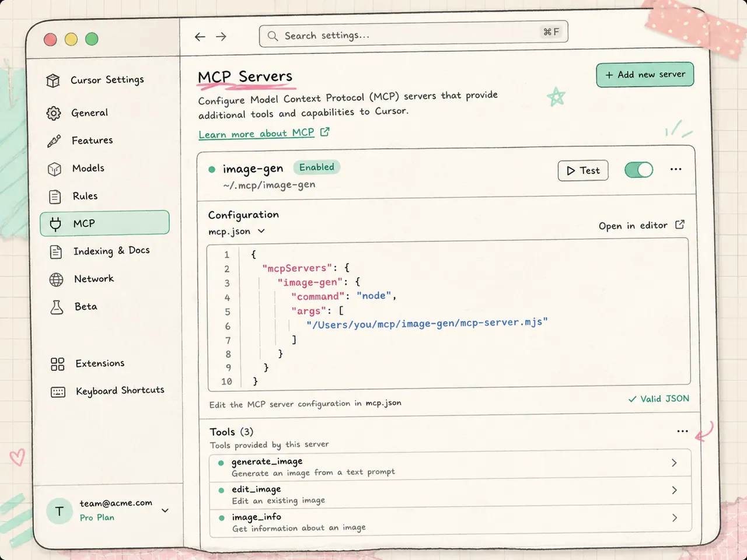Click the green status dot beside image-gen
This screenshot has height=560, width=747.
[x=212, y=170]
